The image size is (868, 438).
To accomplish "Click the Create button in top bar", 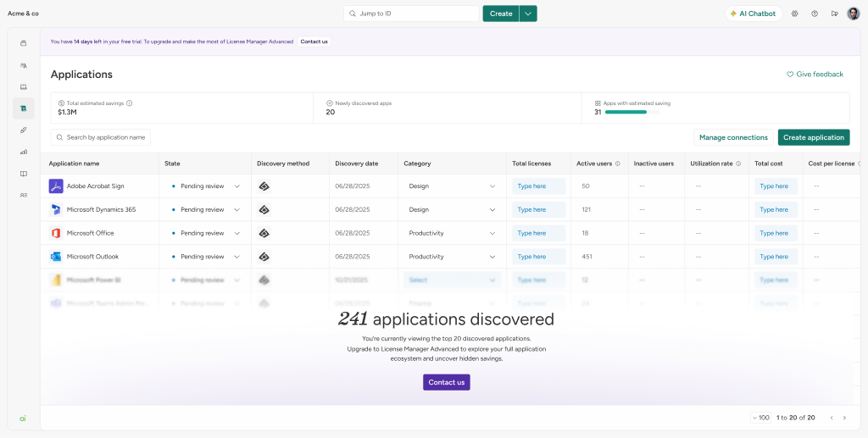I will tap(501, 14).
